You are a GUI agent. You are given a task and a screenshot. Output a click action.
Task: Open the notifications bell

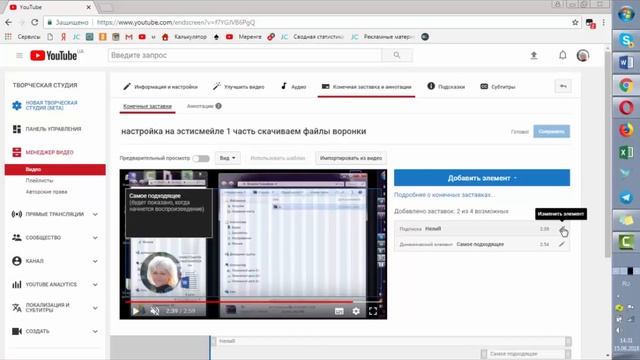562,55
